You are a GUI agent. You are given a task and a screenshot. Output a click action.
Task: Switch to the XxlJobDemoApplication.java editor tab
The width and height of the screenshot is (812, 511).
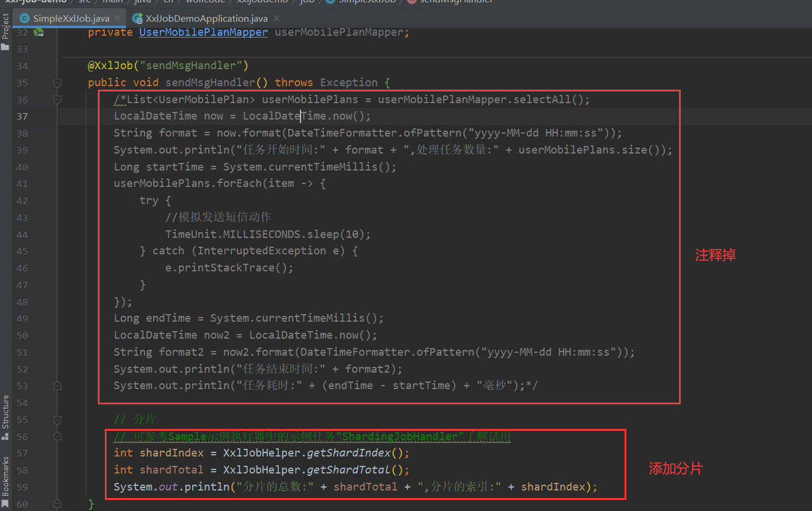tap(206, 18)
